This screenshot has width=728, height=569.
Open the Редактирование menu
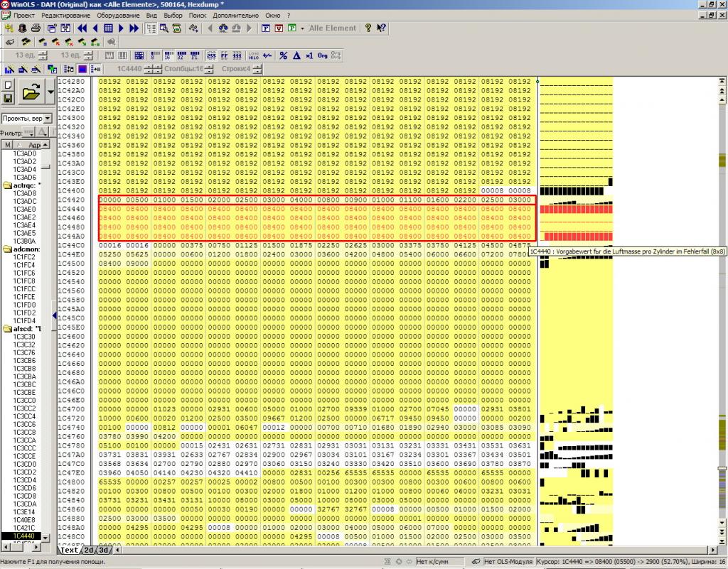tap(65, 16)
